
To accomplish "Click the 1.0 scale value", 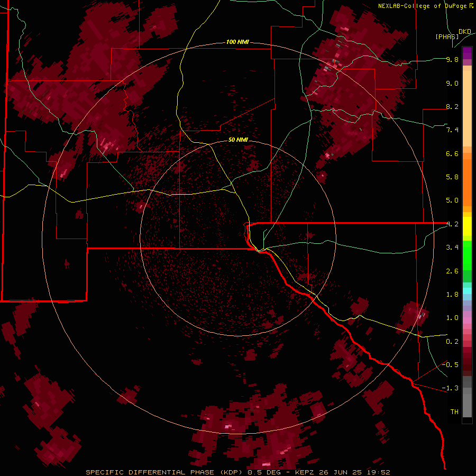I will 452,318.
